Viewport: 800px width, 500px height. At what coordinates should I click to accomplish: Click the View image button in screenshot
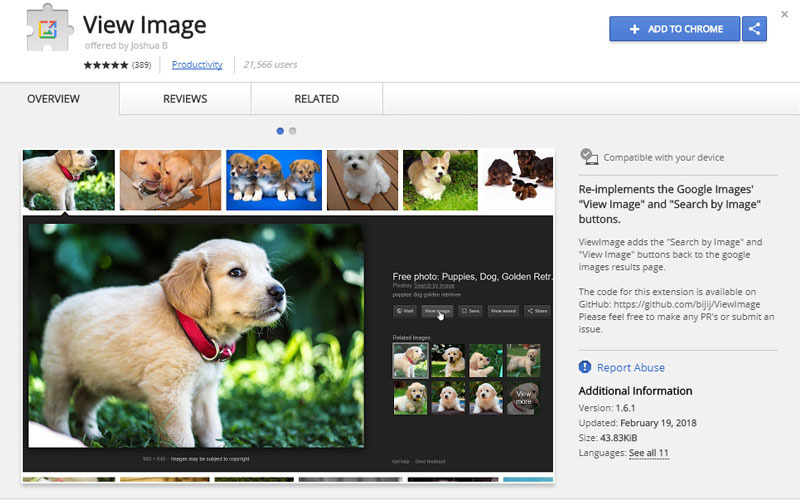[437, 311]
